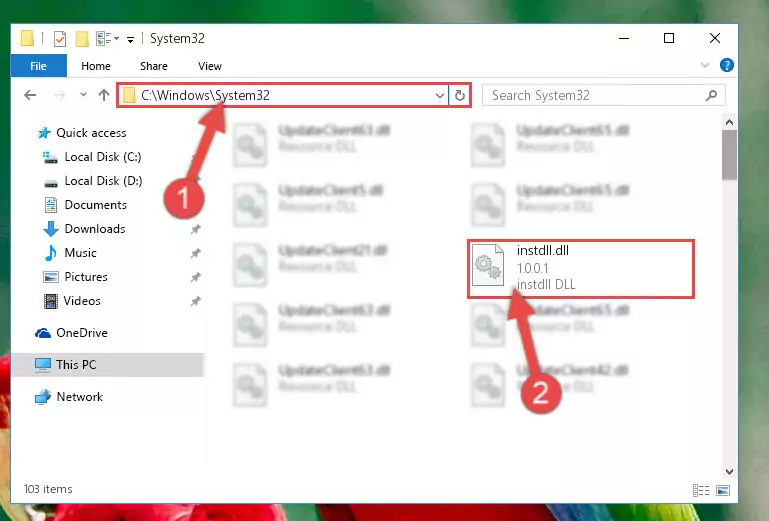
Task: Click the instdll.dll gear file icon
Action: (488, 265)
